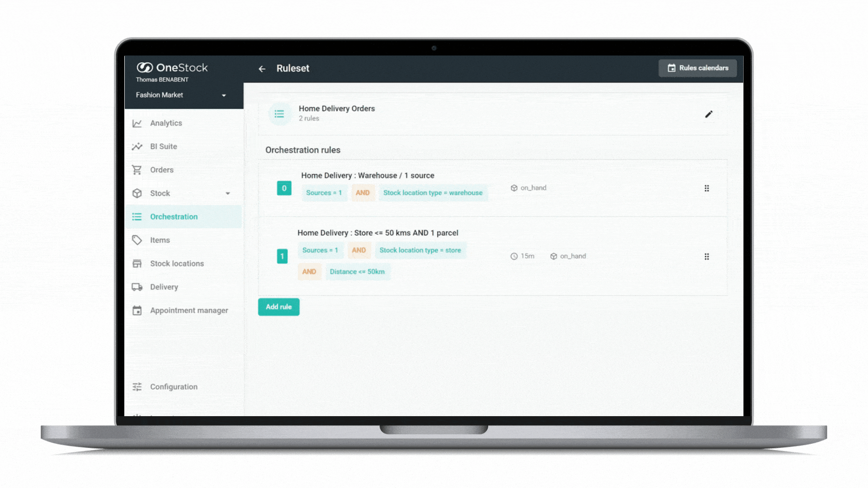Screen dimensions: 868x488
Task: Expand the back navigation arrow
Action: click(x=262, y=68)
